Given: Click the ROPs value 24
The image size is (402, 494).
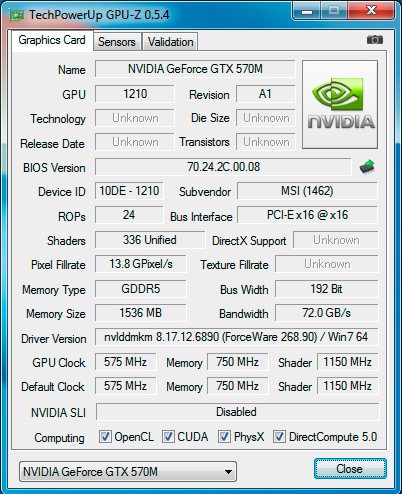Looking at the screenshot, I should tap(129, 215).
